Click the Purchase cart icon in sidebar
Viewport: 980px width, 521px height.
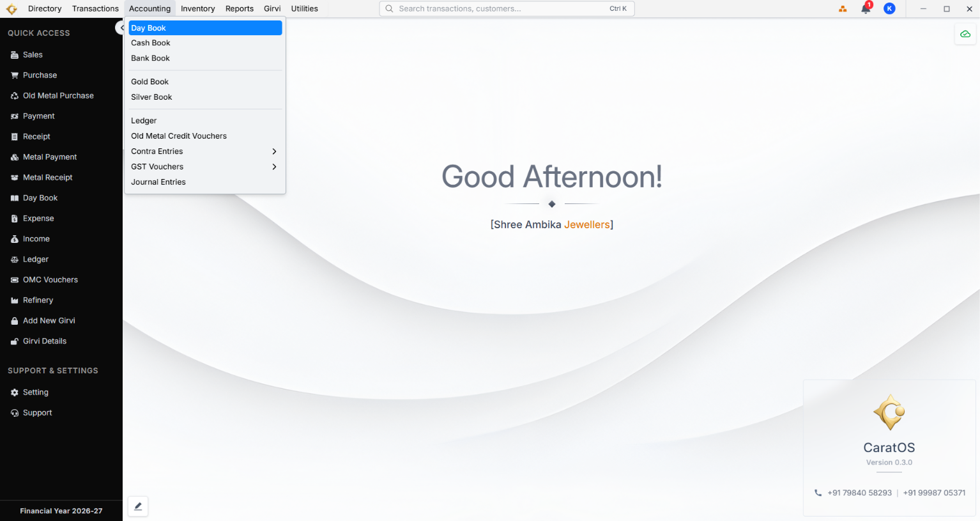coord(15,75)
